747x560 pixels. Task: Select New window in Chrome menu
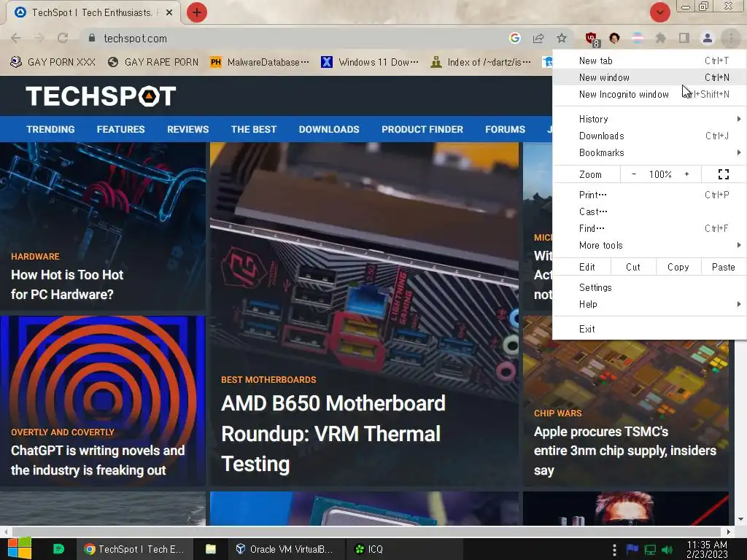(649, 77)
